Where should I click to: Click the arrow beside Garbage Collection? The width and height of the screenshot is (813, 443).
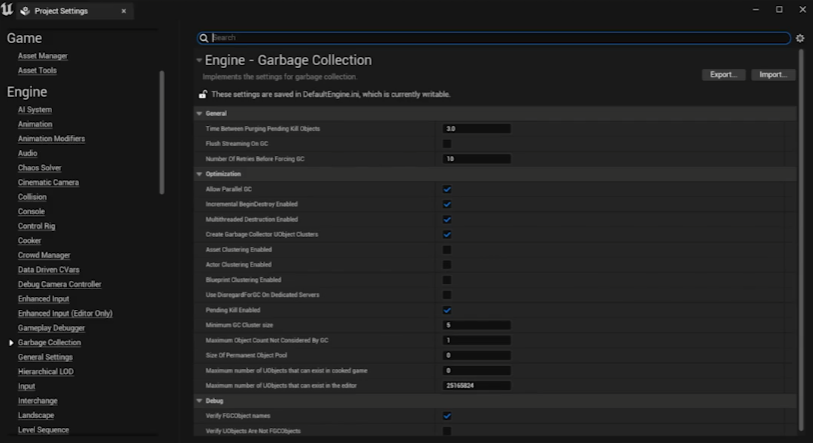[11, 342]
